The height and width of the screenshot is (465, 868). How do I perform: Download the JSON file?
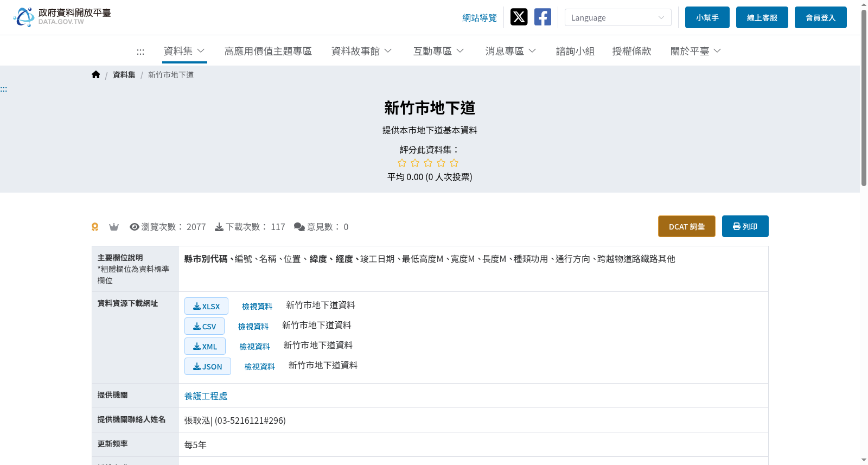208,366
